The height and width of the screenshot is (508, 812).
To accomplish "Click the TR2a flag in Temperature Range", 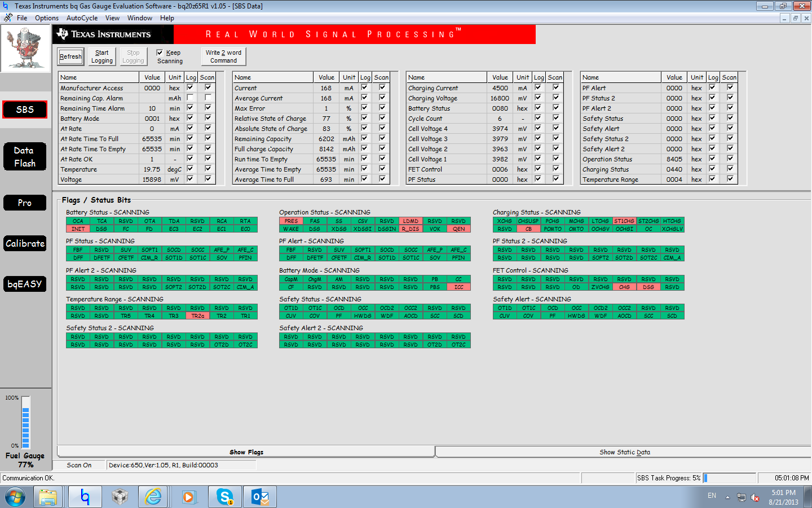I will tap(198, 316).
